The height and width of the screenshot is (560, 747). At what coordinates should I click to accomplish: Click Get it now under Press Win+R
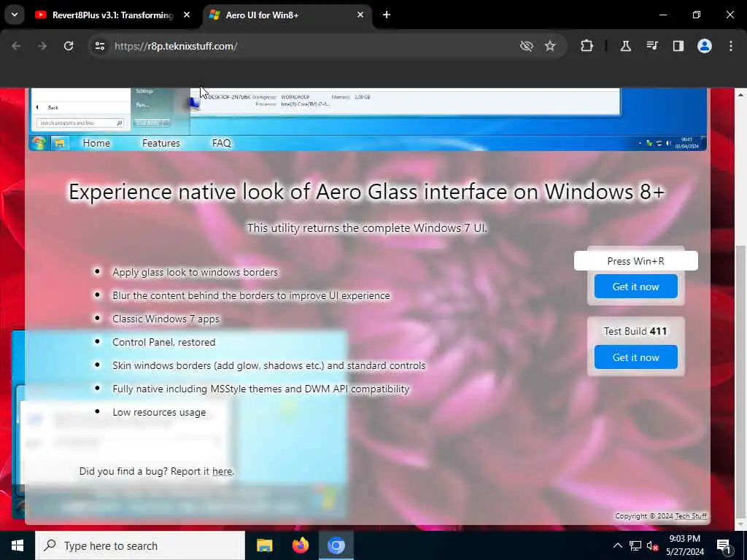click(635, 287)
